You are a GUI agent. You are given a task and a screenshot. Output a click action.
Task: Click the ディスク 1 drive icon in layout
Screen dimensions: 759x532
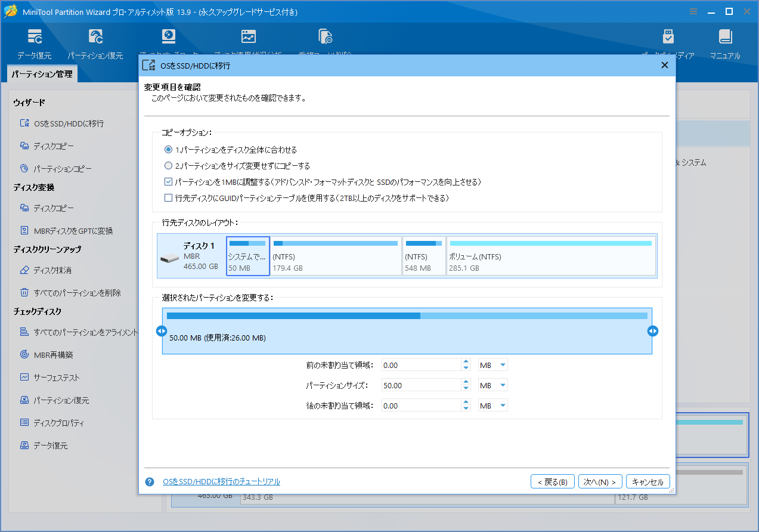pyautogui.click(x=170, y=258)
